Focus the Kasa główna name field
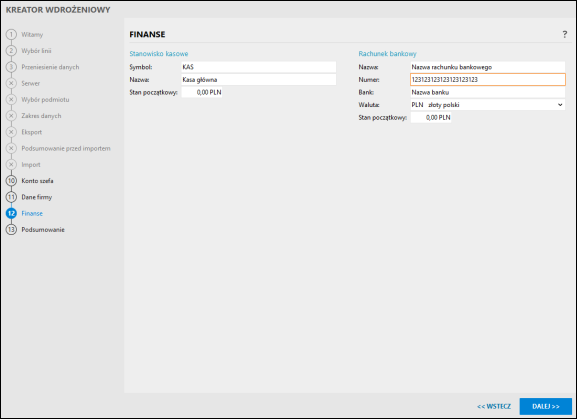577x419 pixels. pos(258,79)
